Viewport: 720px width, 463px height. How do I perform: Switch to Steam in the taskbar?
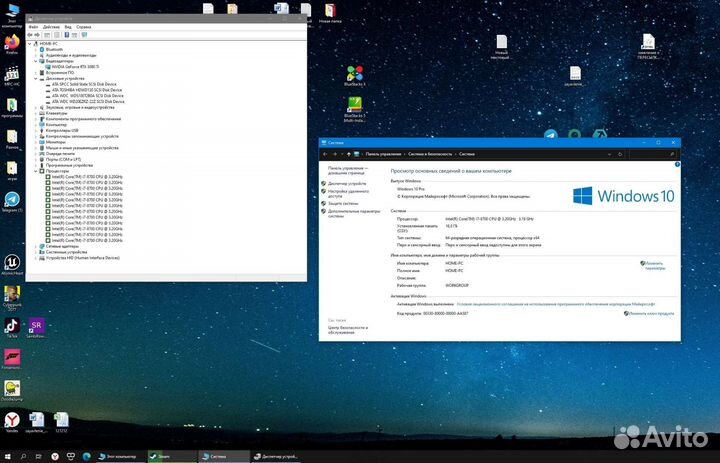coord(172,457)
